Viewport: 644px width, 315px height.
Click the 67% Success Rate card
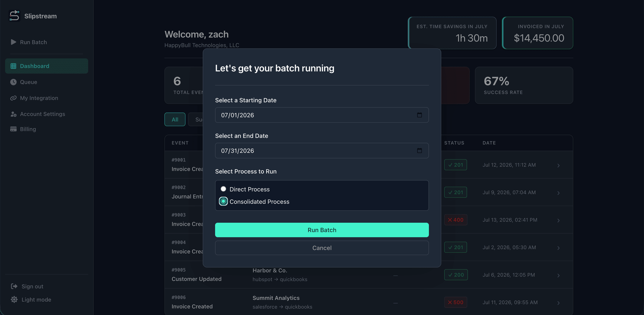524,85
